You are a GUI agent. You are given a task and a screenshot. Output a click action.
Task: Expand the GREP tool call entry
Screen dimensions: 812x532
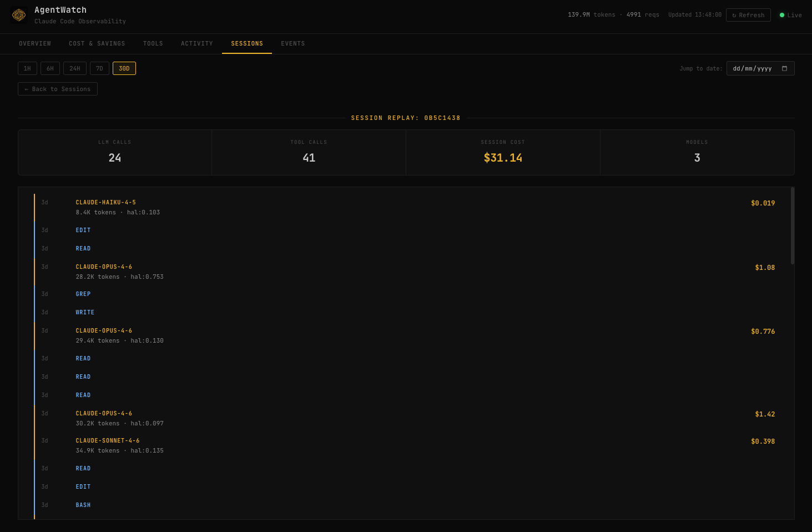point(83,294)
